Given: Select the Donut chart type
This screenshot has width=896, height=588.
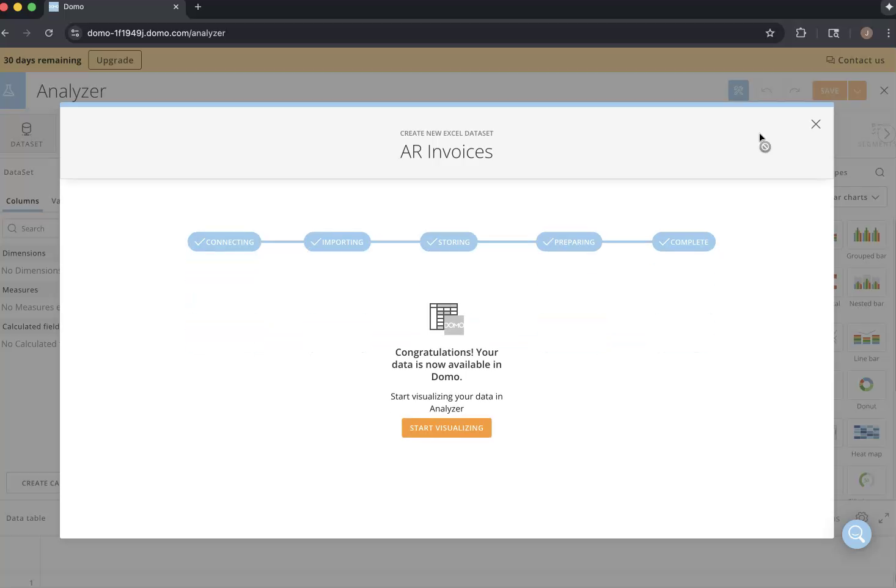Looking at the screenshot, I should coord(866,392).
